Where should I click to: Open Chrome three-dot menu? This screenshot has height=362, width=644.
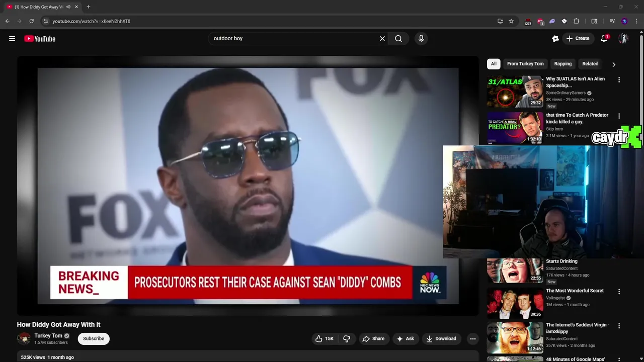[x=636, y=21]
